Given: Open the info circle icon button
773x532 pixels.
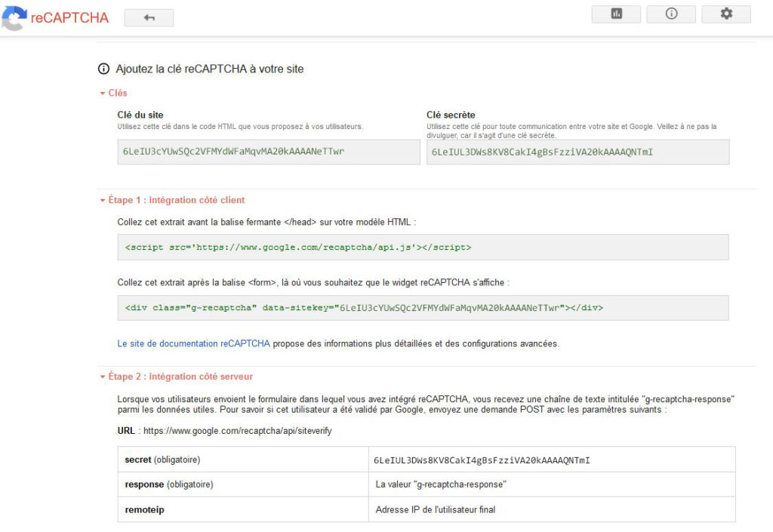Looking at the screenshot, I should pos(671,14).
